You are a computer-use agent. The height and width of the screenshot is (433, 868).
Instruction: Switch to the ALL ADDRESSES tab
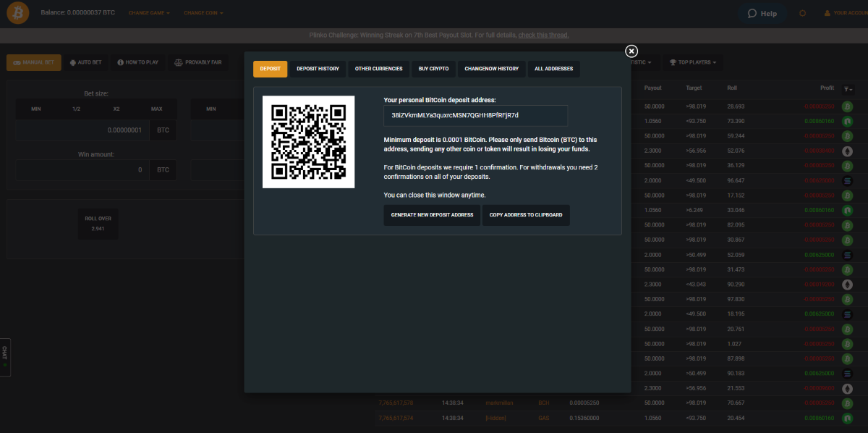(553, 69)
